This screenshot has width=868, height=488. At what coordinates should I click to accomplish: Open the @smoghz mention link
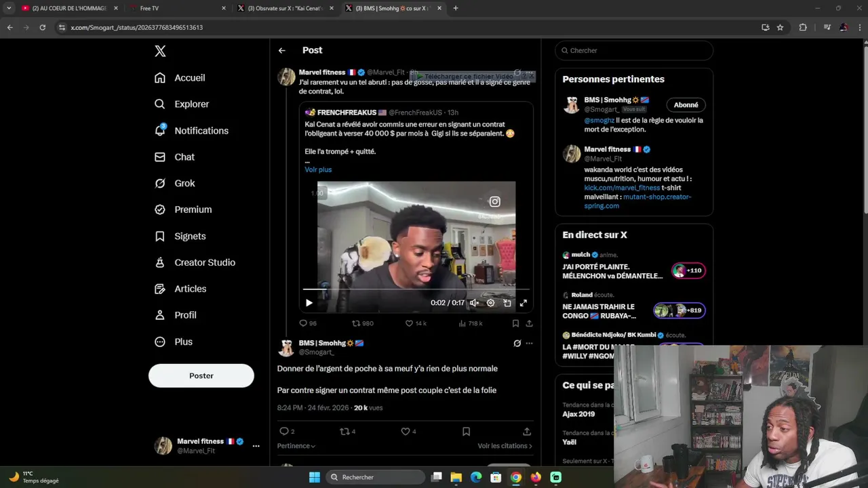pos(599,121)
